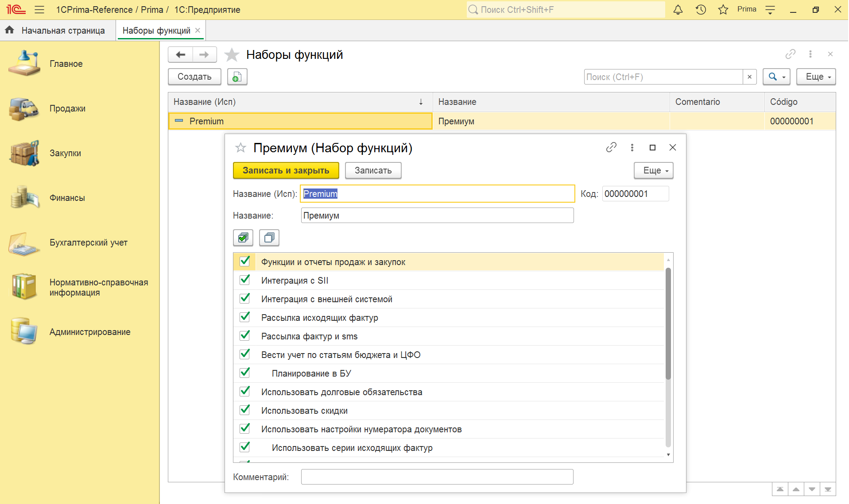Screen dimensions: 849x504
Task: Uncheck Интеграция с SII checkbox
Action: (x=244, y=280)
